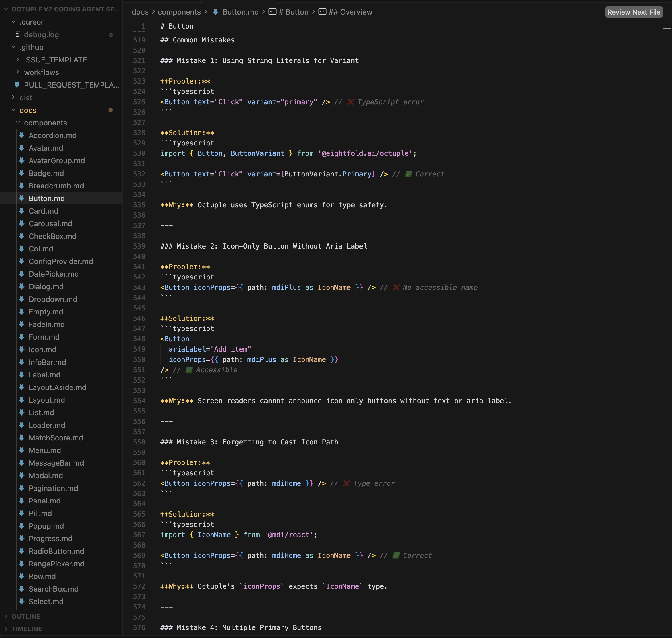Image resolution: width=672 pixels, height=638 pixels.
Task: Click the modified dot badge on docs folder
Action: (110, 110)
